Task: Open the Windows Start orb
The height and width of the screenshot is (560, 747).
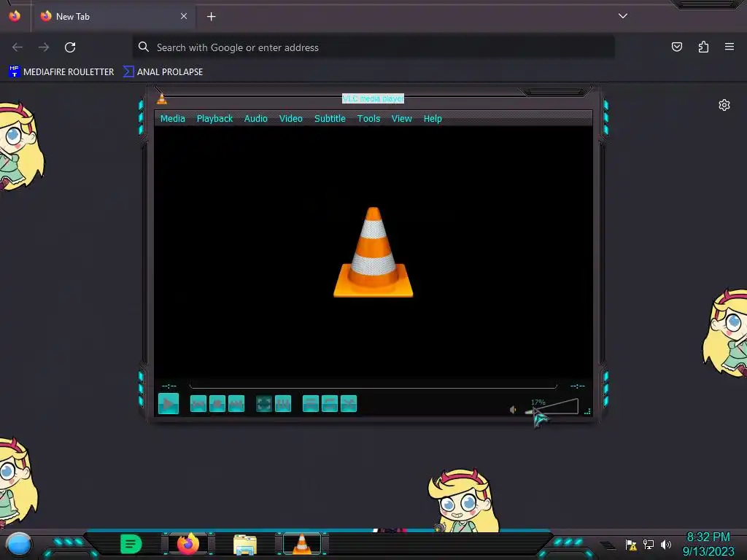Action: [19, 545]
